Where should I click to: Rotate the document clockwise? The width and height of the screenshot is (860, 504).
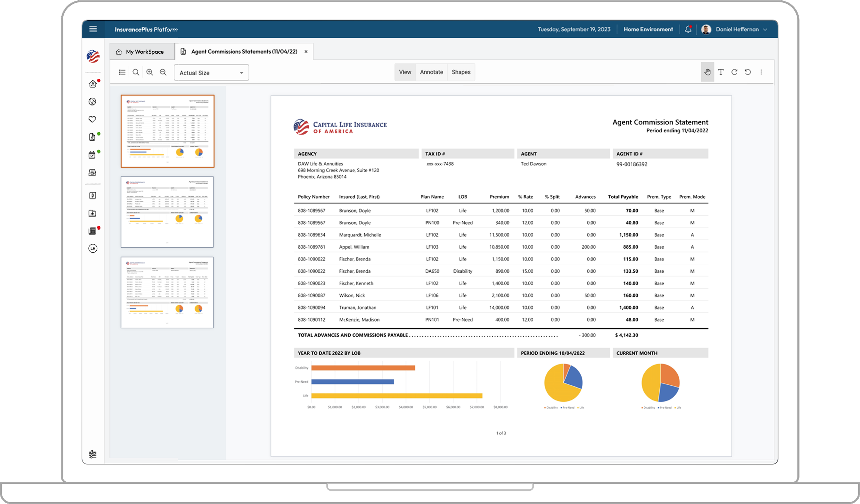coord(734,72)
